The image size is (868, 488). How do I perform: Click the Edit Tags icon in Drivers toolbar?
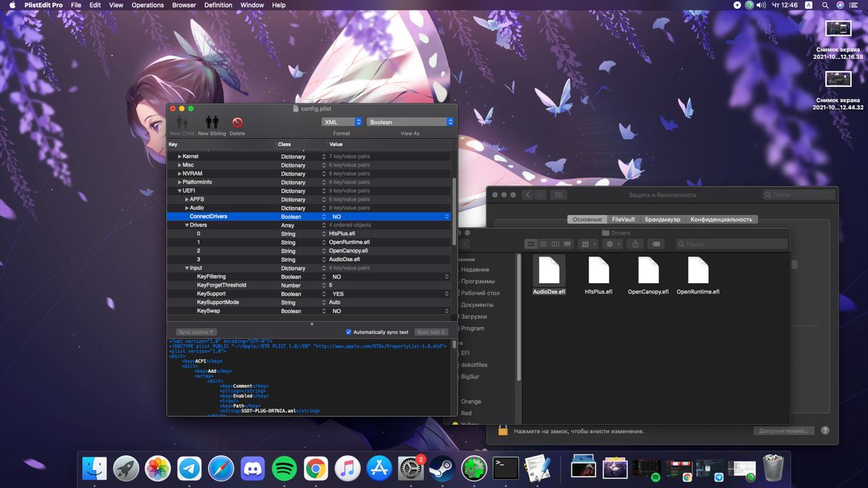[x=656, y=244]
